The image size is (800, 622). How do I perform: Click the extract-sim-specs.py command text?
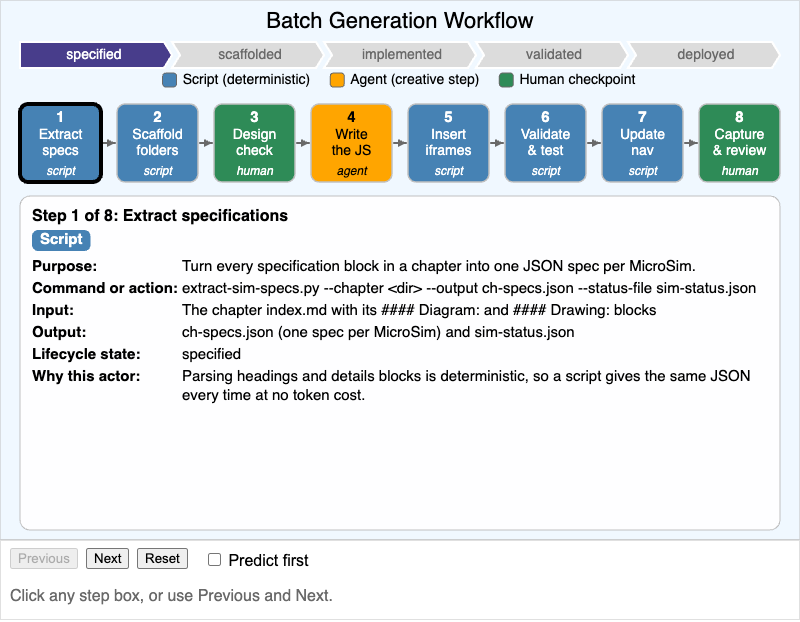pyautogui.click(x=469, y=288)
